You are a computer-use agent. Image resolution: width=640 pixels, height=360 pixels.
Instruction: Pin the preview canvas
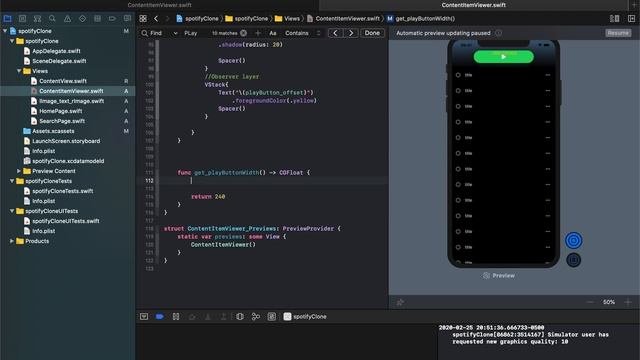pyautogui.click(x=400, y=302)
